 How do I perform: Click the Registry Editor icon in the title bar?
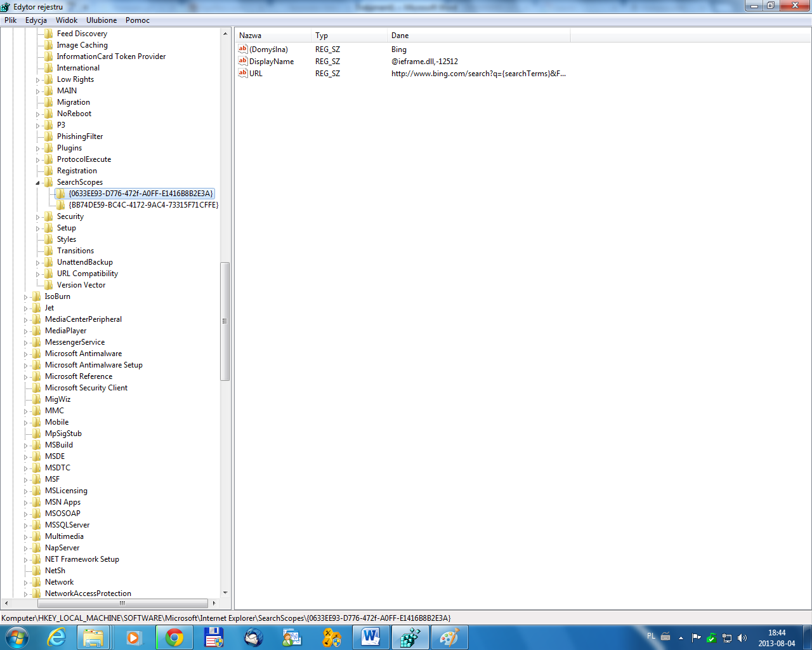6,7
